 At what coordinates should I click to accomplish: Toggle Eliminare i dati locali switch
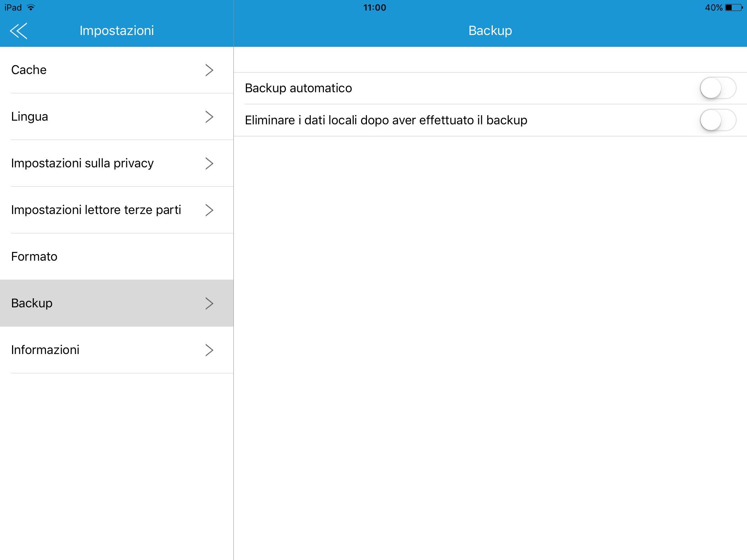click(x=717, y=120)
